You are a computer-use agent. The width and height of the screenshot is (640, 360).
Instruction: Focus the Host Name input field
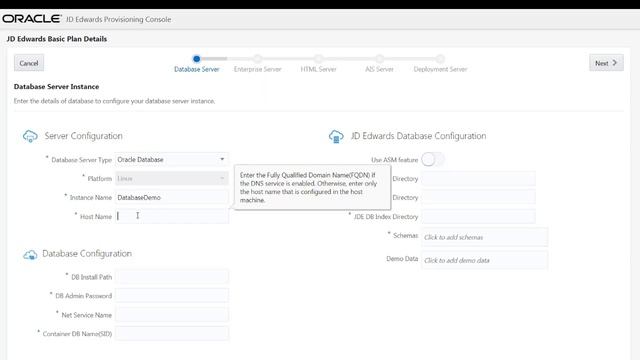pos(171,216)
